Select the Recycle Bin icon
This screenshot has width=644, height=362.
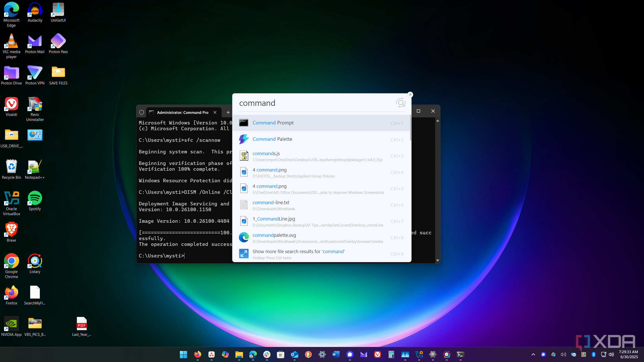click(x=11, y=169)
